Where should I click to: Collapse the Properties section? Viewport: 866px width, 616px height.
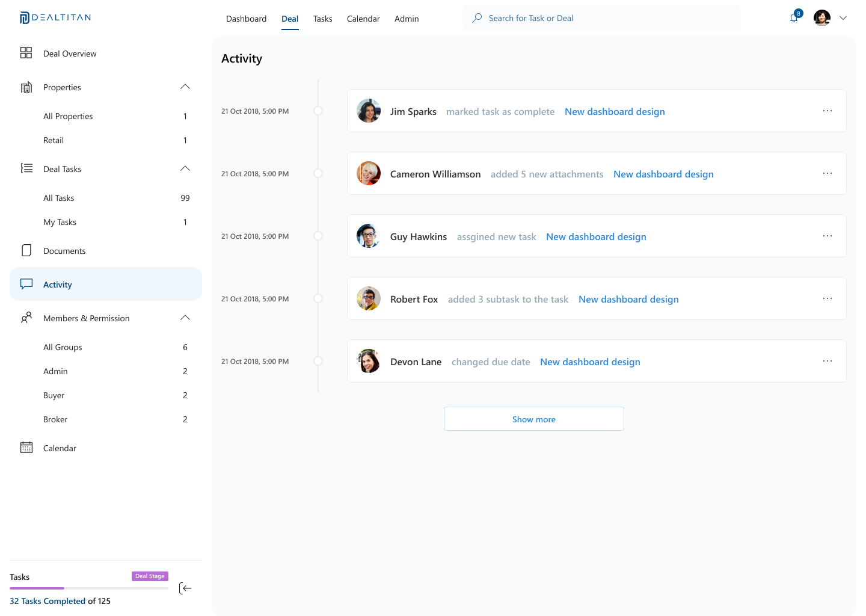coord(185,87)
